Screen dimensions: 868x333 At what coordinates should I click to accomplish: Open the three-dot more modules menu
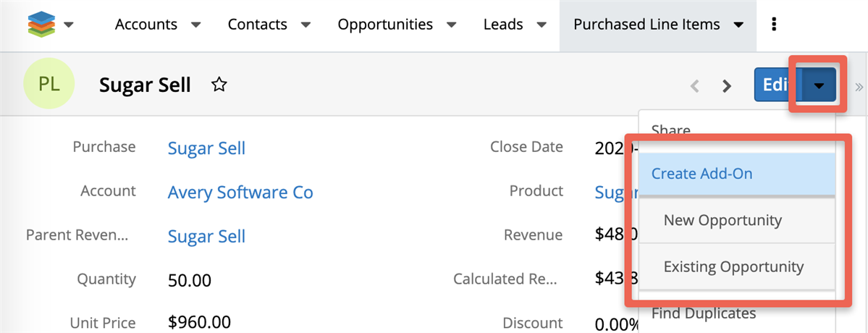tap(774, 25)
